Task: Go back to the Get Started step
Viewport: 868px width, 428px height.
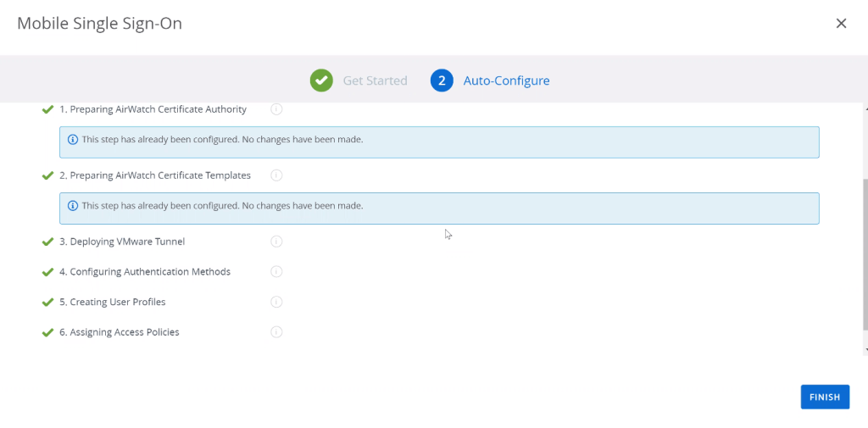Action: (x=375, y=81)
